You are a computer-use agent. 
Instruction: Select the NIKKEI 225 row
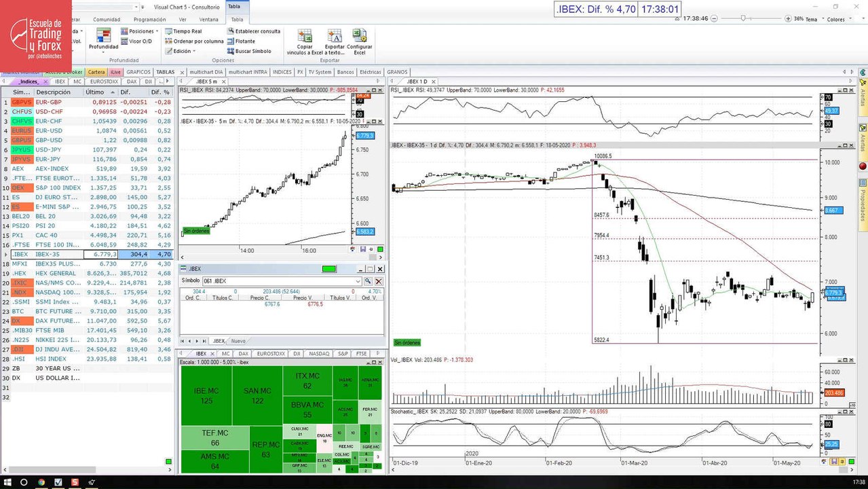pyautogui.click(x=87, y=340)
